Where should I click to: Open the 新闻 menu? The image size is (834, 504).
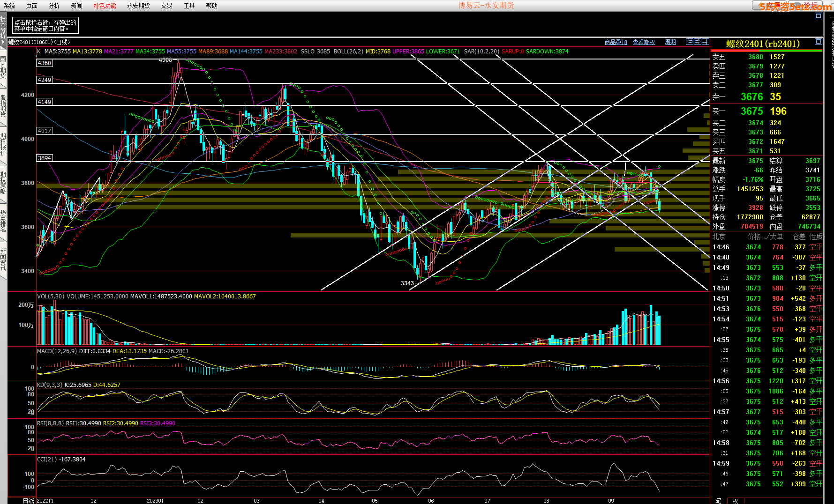pos(77,6)
